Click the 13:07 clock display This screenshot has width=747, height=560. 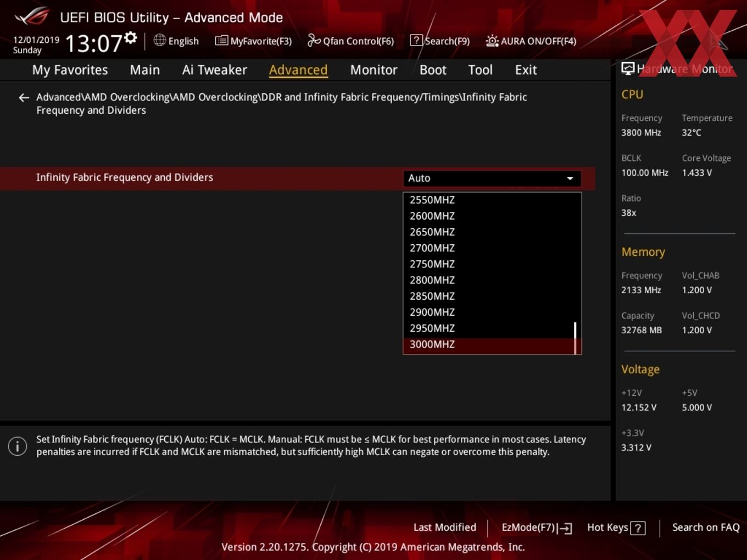click(93, 43)
